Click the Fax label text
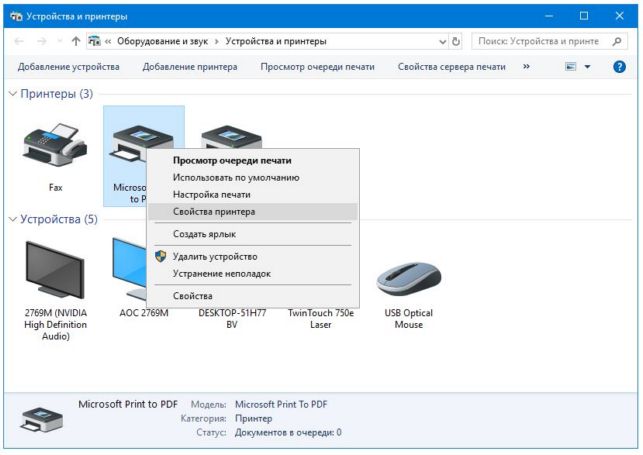Screen dimensions: 643x455 (55, 188)
